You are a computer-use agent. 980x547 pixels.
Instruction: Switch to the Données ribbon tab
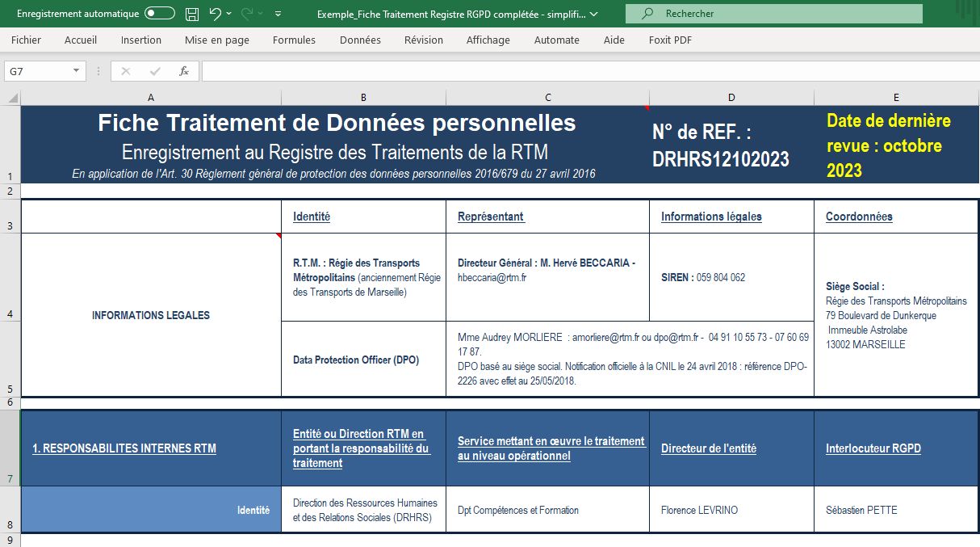(x=354, y=40)
